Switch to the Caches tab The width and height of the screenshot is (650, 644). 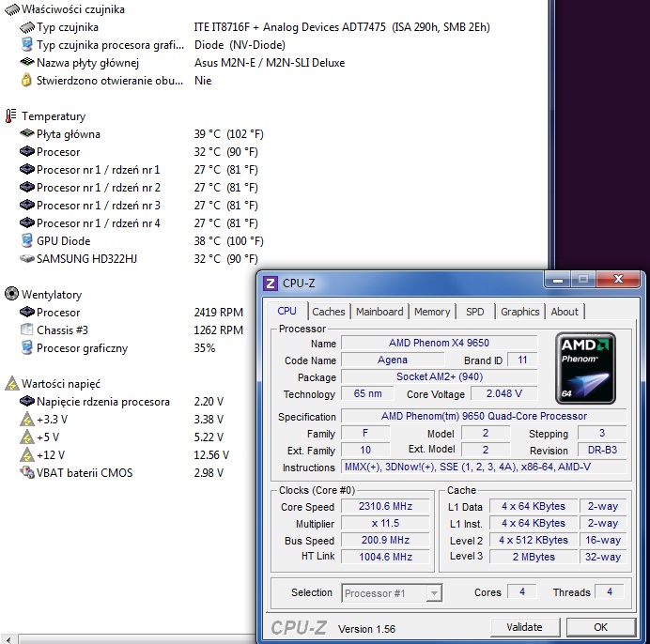[x=329, y=312]
